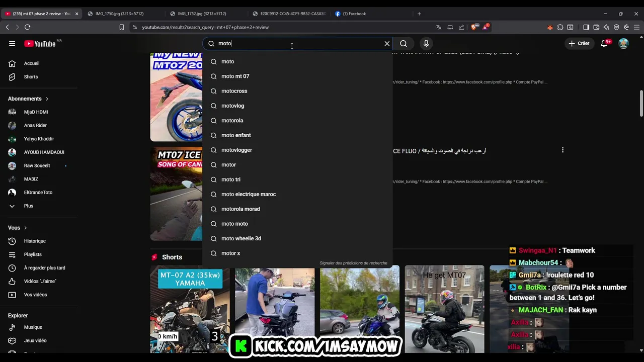Switch to the Facebook browser tab
Image resolution: width=644 pixels, height=362 pixels.
pyautogui.click(x=371, y=14)
